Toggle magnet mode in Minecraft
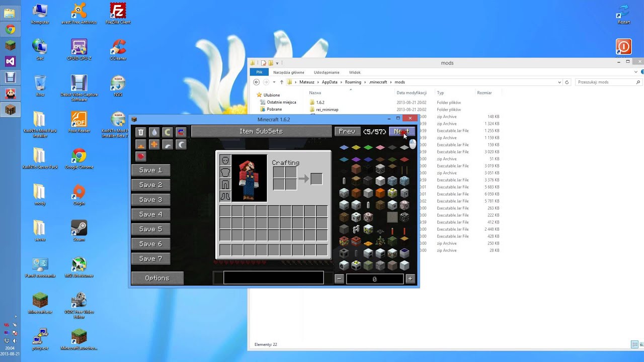Screen dimensions: 644x362 click(x=181, y=132)
